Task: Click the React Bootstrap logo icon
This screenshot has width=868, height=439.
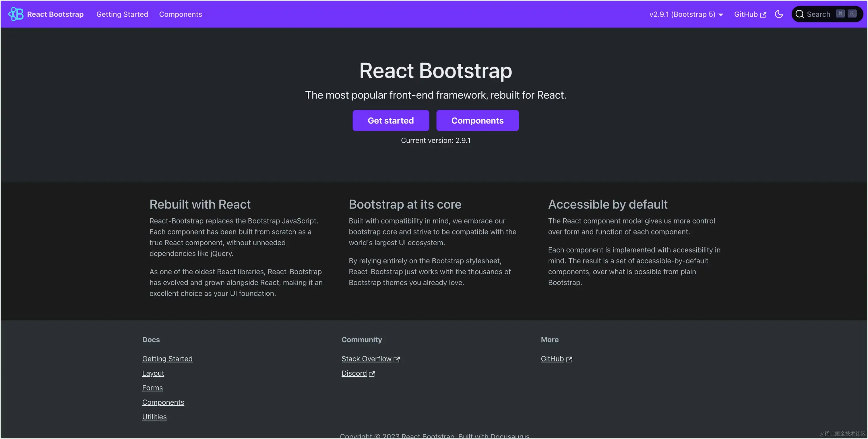Action: 16,14
